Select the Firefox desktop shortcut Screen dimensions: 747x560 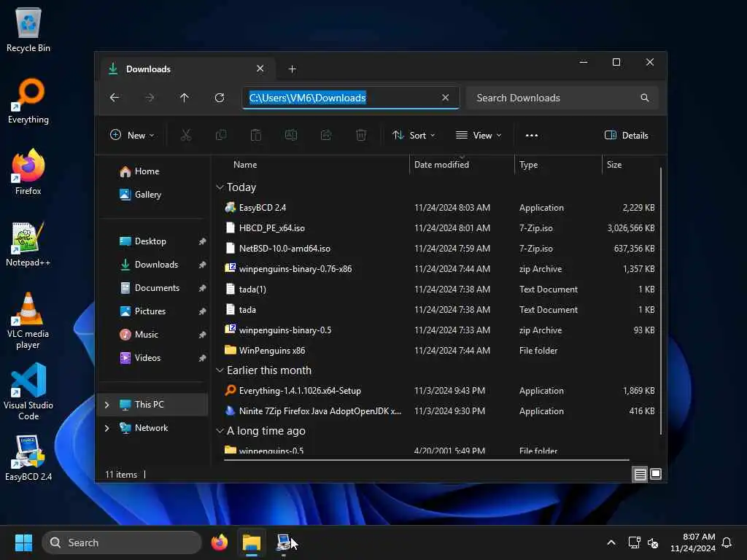click(28, 172)
